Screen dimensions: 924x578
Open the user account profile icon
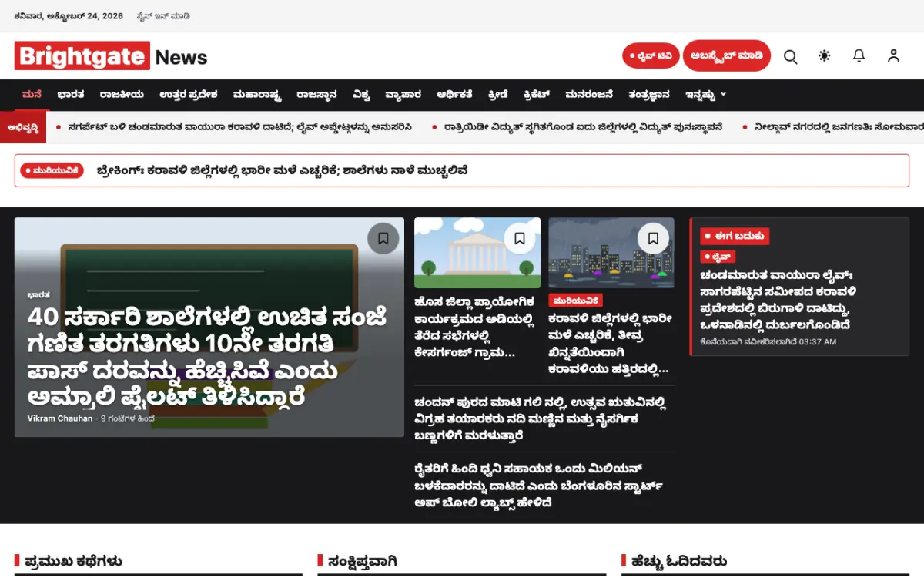coord(893,56)
